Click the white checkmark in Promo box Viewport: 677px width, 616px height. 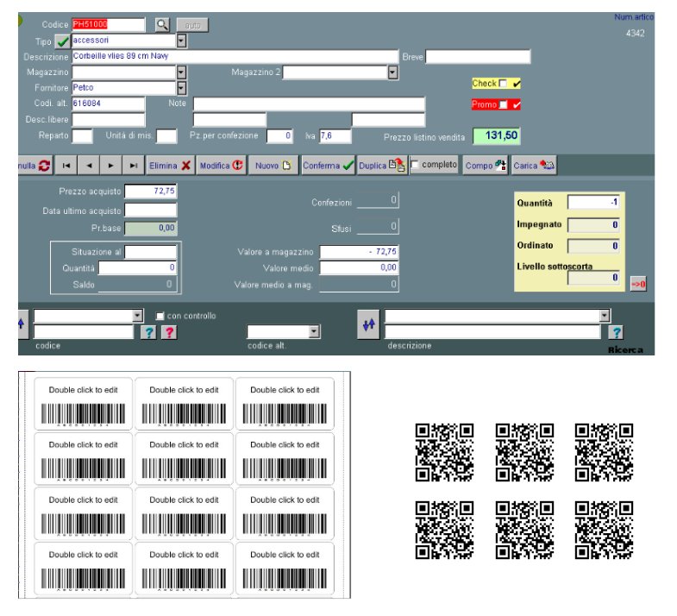pyautogui.click(x=517, y=104)
